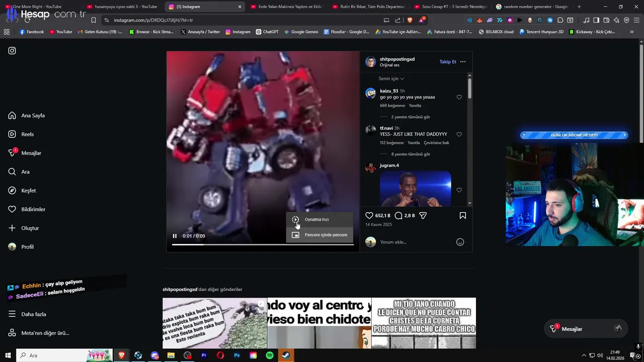Show tf.navi's 8 replies
This screenshot has width=644, height=362.
pos(411,154)
